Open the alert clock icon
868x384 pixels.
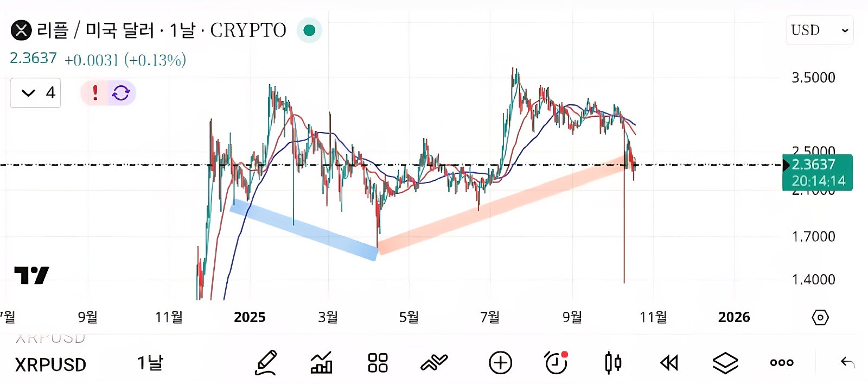coord(556,363)
